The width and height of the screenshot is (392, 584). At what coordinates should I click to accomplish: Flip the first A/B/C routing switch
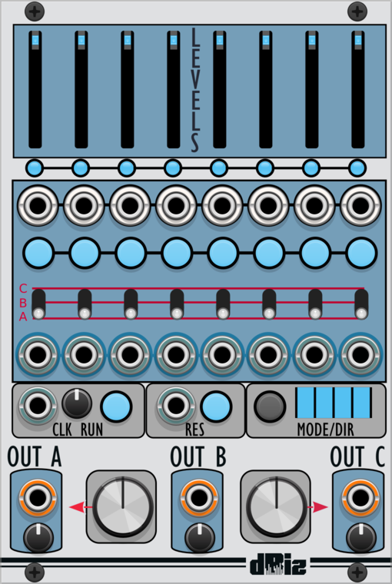(38, 304)
